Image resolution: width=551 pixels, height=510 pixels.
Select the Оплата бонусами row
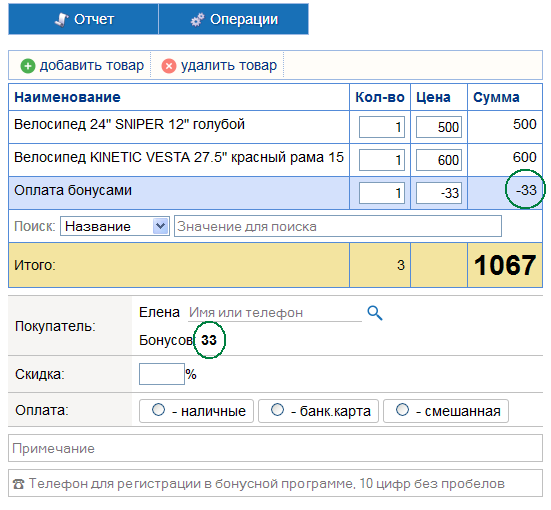pos(276,193)
